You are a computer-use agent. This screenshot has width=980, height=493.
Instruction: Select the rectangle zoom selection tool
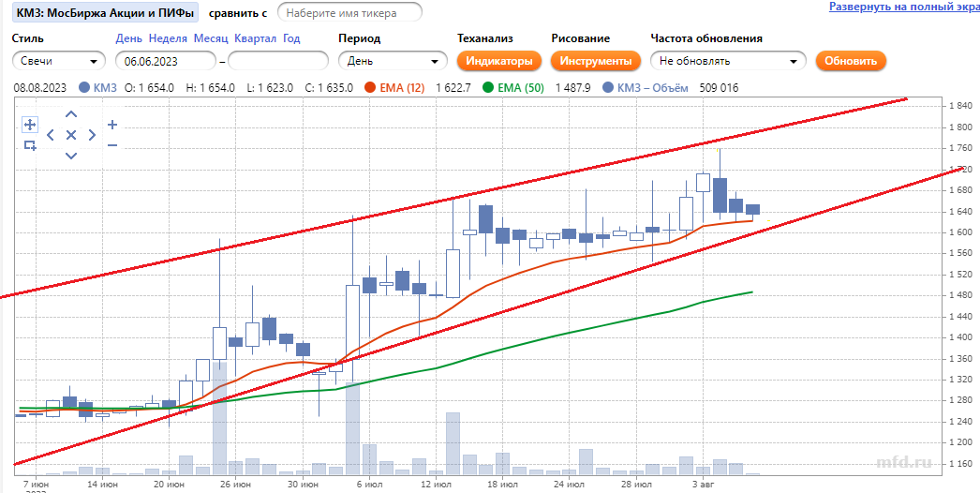tap(29, 145)
